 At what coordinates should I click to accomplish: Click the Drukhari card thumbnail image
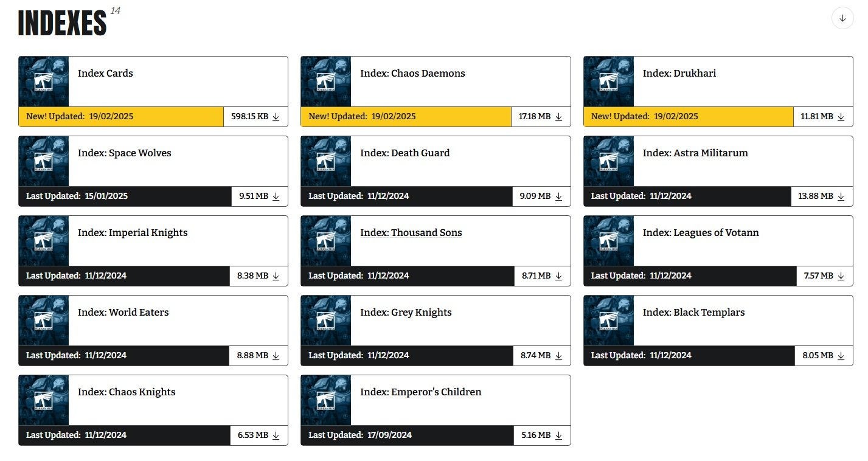point(609,81)
